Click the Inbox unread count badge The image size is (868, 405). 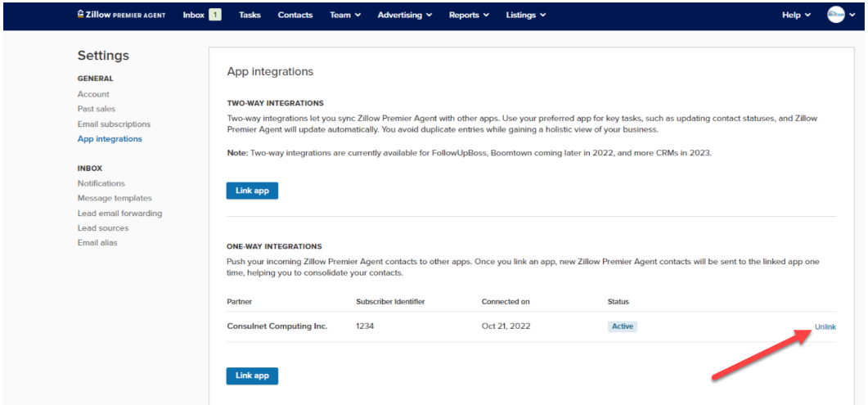(214, 15)
